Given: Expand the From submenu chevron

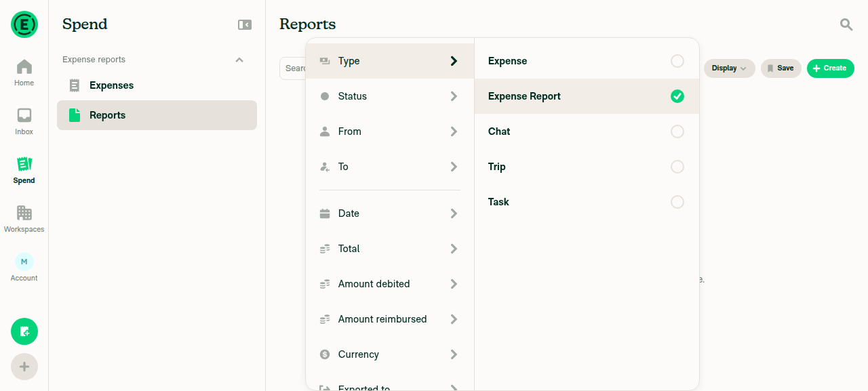Looking at the screenshot, I should (454, 131).
